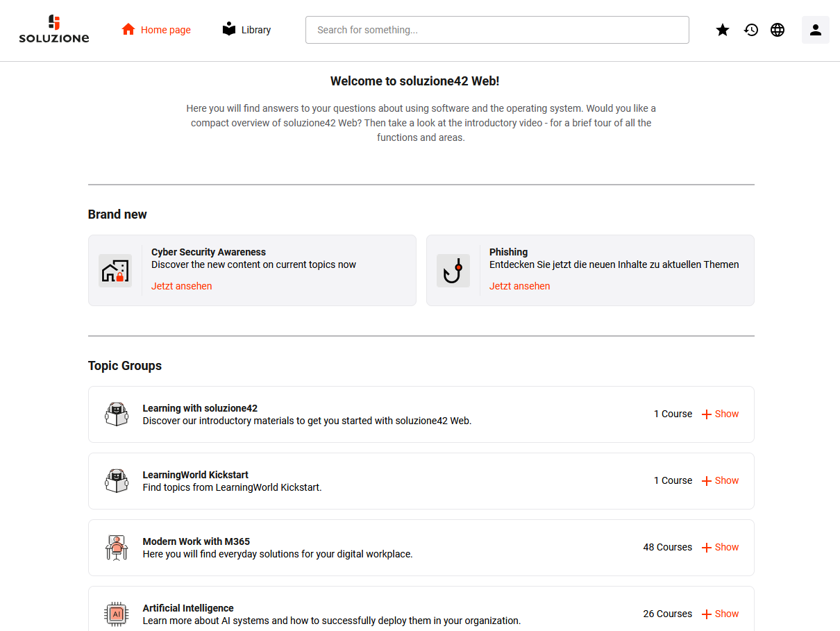Click the Library book icon
The height and width of the screenshot is (631, 840).
pyautogui.click(x=229, y=29)
